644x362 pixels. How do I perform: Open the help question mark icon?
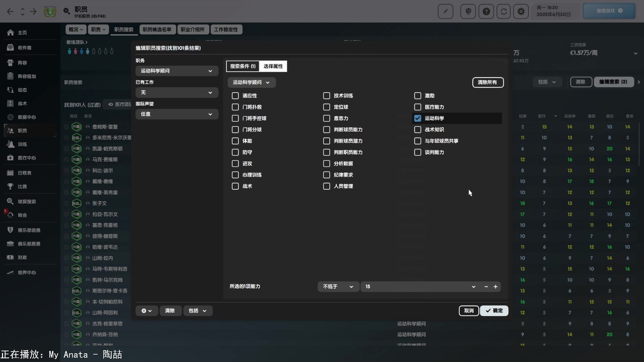[486, 12]
